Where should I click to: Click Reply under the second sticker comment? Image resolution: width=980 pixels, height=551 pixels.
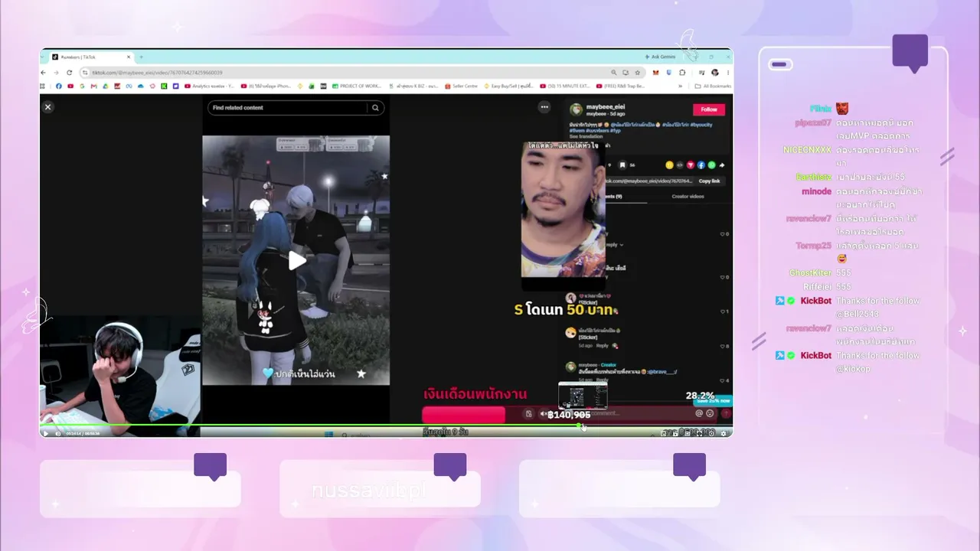[x=602, y=346]
